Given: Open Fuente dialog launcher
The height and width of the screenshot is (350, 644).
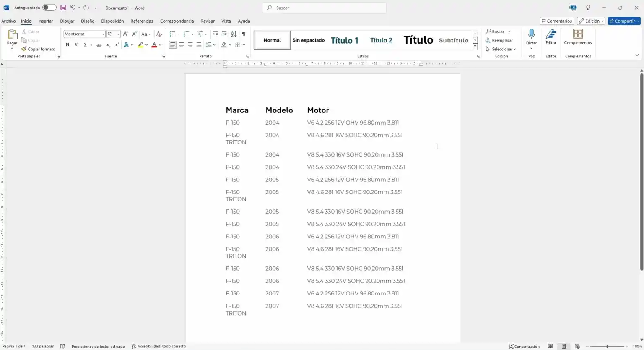Looking at the screenshot, I should tap(163, 56).
